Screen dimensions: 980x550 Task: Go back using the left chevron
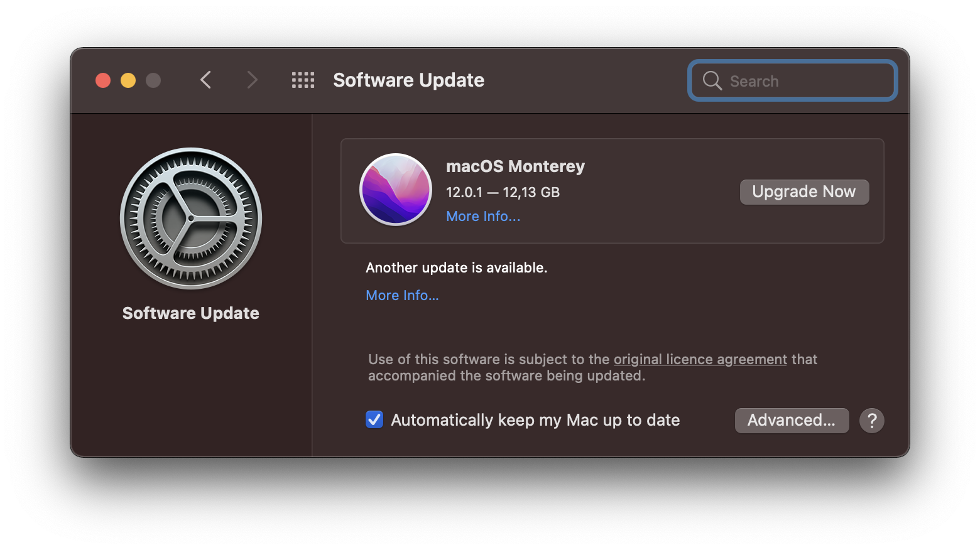click(205, 80)
